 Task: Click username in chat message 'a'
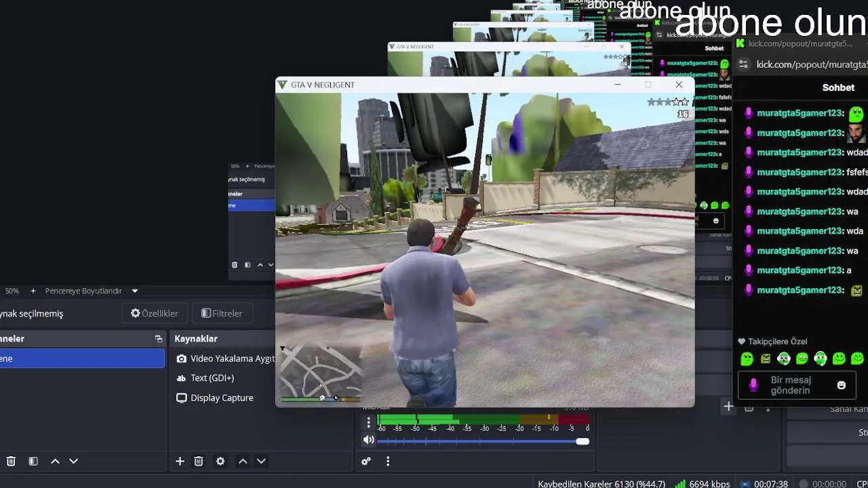800,270
